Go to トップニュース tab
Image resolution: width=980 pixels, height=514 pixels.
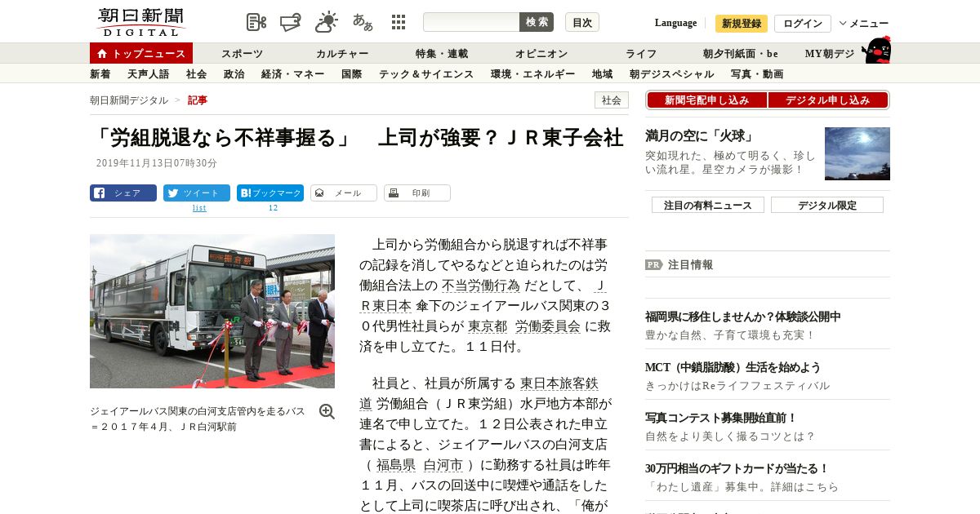141,53
